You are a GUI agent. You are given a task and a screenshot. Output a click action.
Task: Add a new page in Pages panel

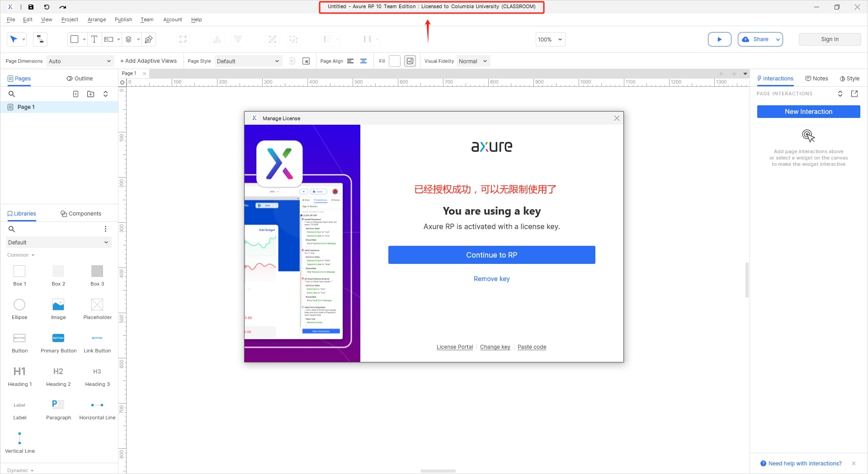76,94
